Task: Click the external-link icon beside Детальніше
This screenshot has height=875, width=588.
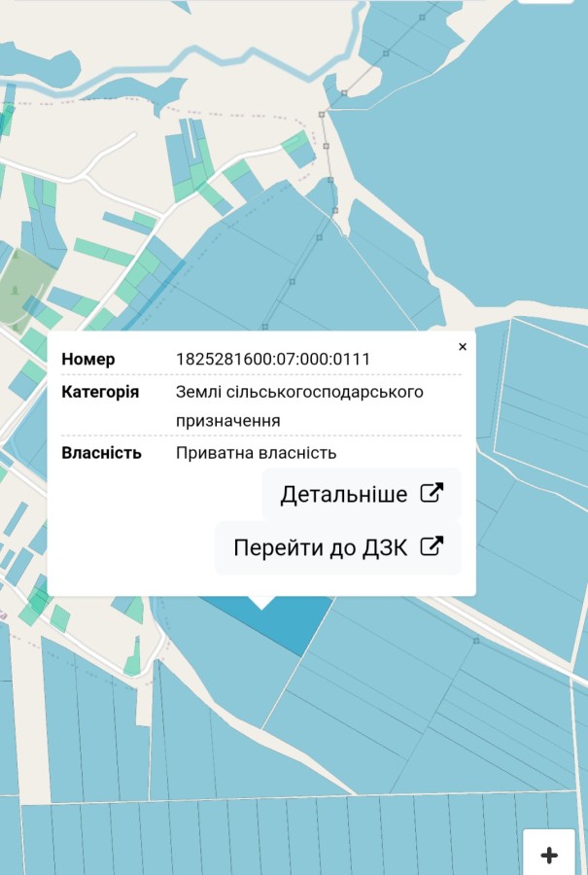Action: point(431,493)
